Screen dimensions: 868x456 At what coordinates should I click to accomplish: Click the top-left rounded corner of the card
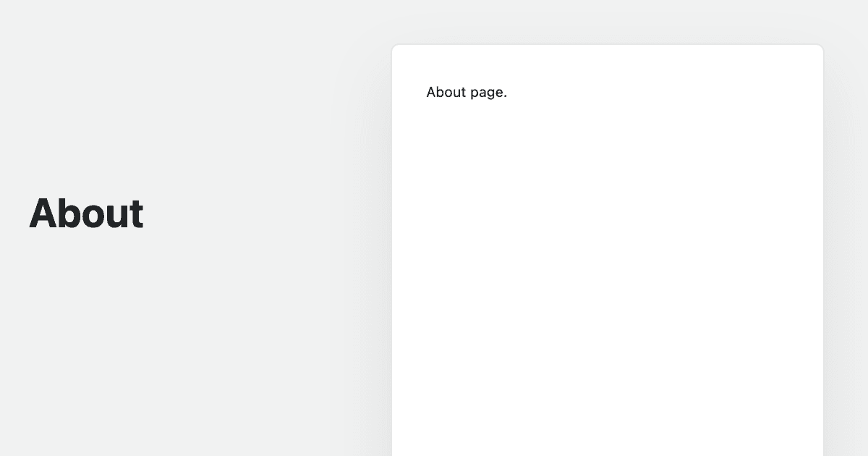(395, 48)
